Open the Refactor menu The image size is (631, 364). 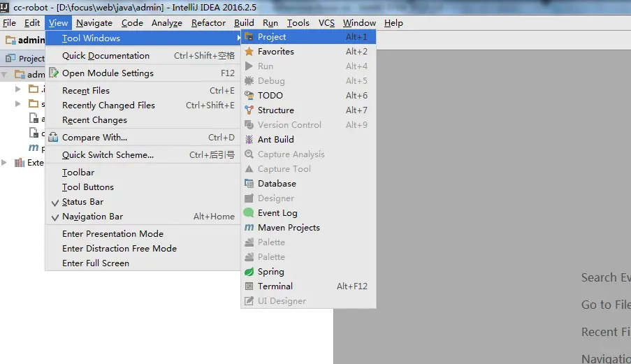pyautogui.click(x=208, y=23)
